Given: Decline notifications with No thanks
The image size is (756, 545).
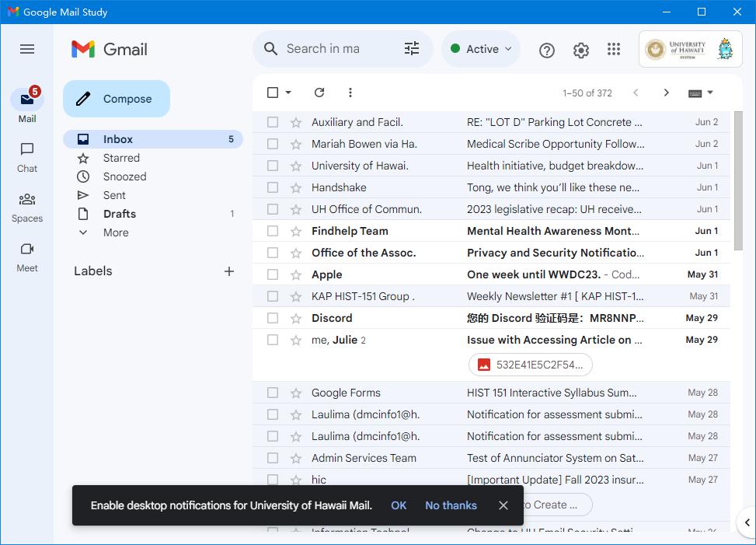Looking at the screenshot, I should click(451, 505).
